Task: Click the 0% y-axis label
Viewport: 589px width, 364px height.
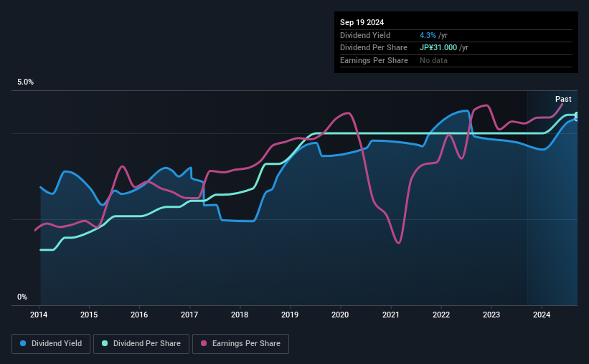Action: click(22, 297)
